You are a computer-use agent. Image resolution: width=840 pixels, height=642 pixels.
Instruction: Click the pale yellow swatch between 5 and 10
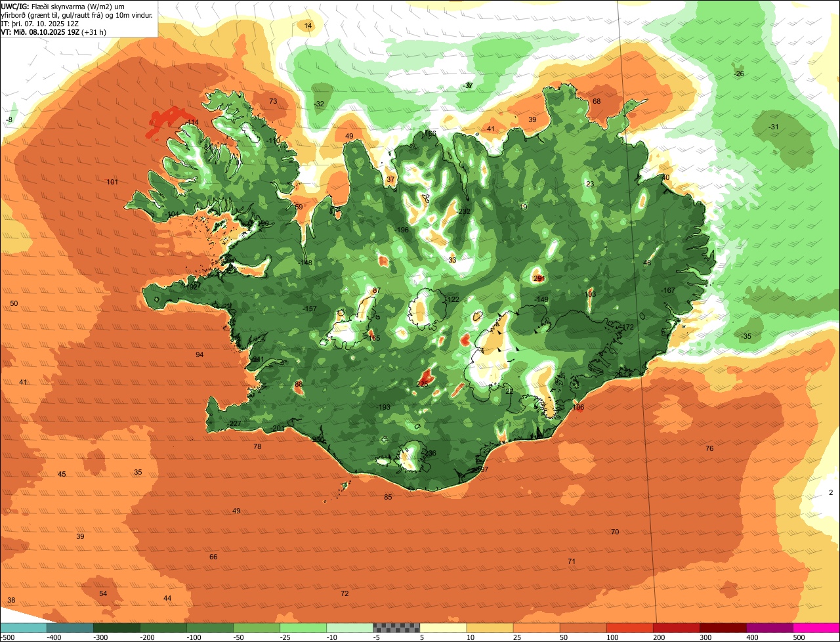[443, 628]
